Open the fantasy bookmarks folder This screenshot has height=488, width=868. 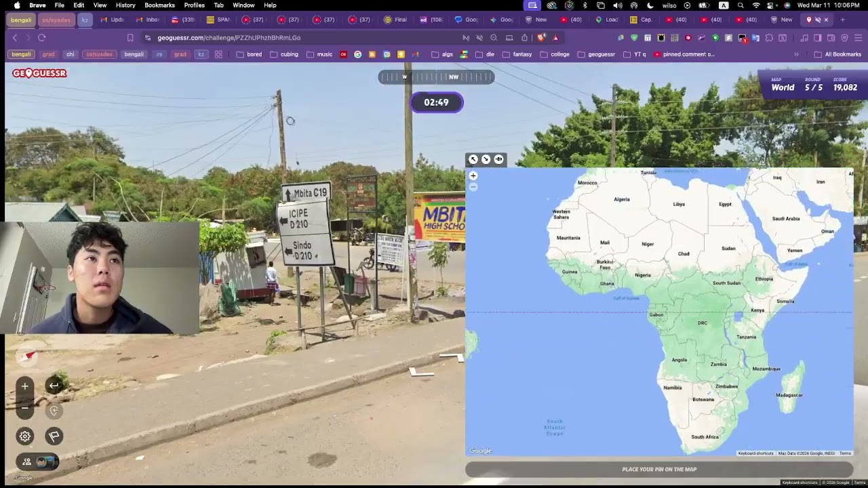pyautogui.click(x=517, y=54)
